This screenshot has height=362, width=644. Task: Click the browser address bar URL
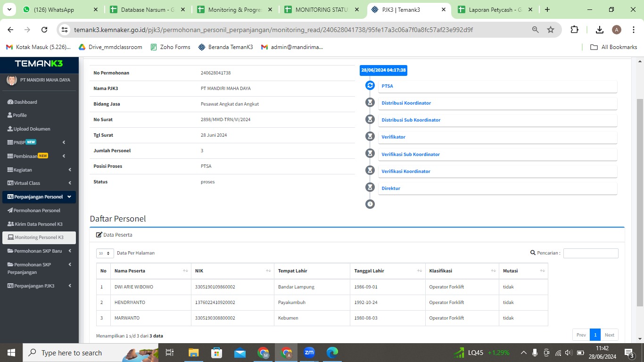[273, 30]
